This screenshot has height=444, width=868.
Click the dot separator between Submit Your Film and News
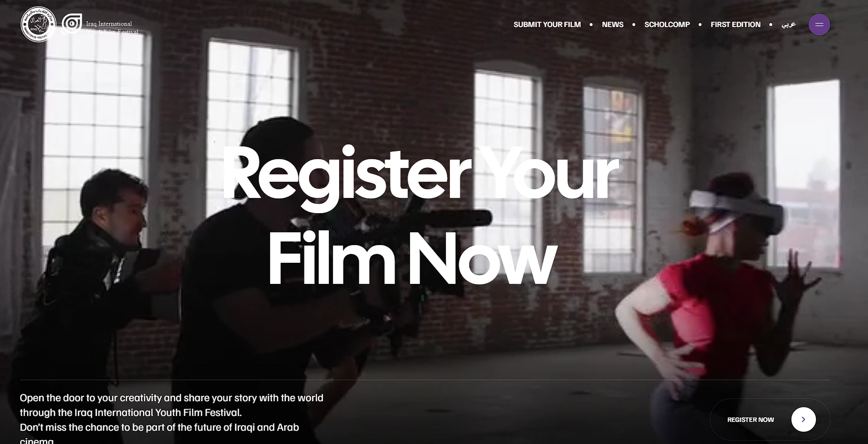(x=591, y=25)
